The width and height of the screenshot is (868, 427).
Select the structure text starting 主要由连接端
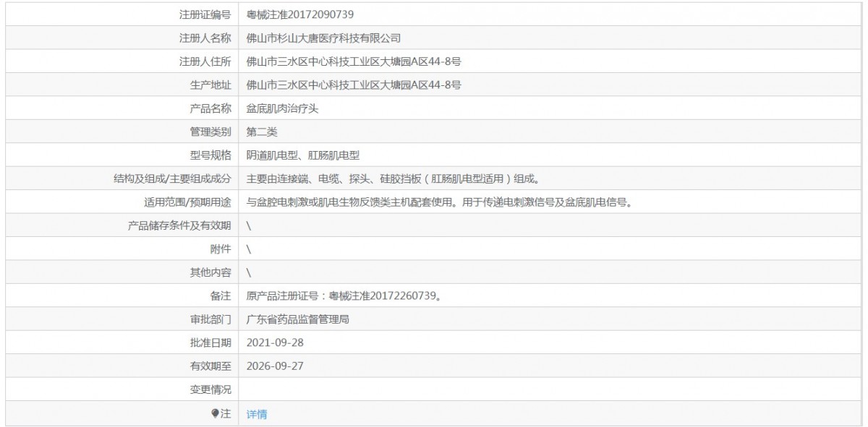[x=393, y=178]
